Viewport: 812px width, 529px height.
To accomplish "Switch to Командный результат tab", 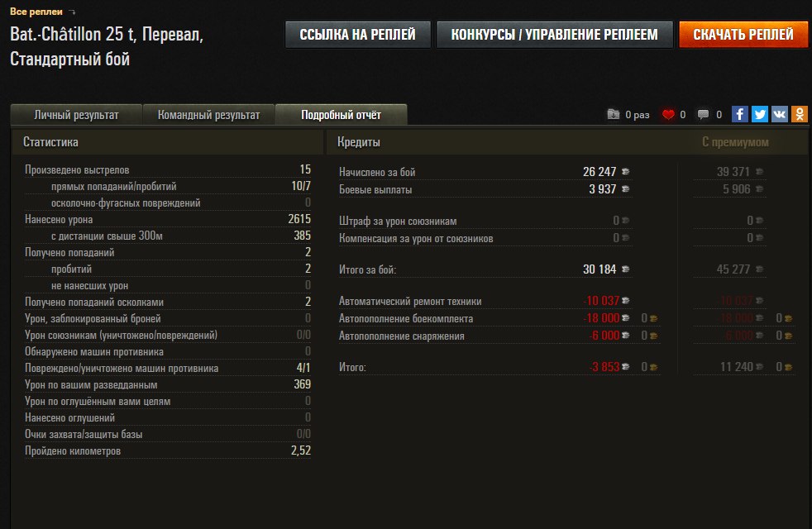I will (x=208, y=115).
